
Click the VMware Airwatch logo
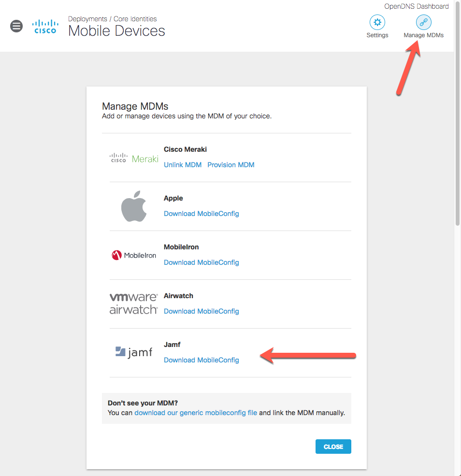[134, 303]
